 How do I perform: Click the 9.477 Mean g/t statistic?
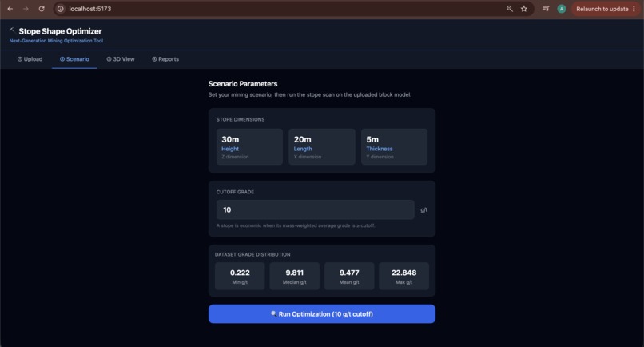(349, 277)
